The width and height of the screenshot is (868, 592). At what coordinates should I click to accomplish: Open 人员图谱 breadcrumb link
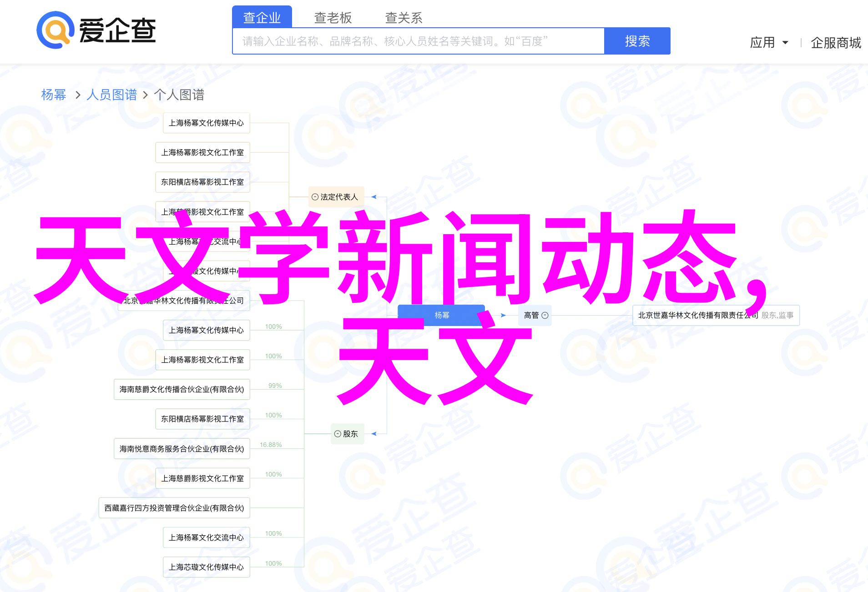pyautogui.click(x=111, y=95)
